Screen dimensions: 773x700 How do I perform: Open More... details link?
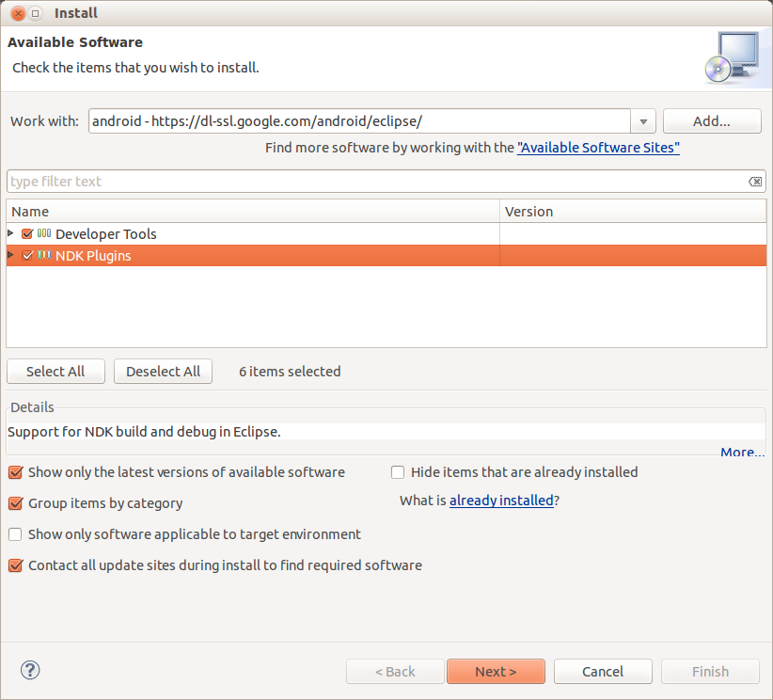point(742,452)
